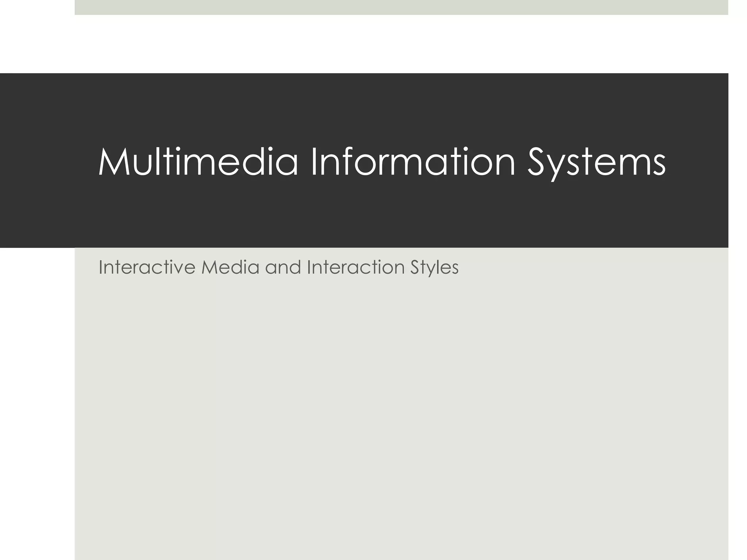Click the word "Interaction" in the subtitle

pyautogui.click(x=356, y=267)
